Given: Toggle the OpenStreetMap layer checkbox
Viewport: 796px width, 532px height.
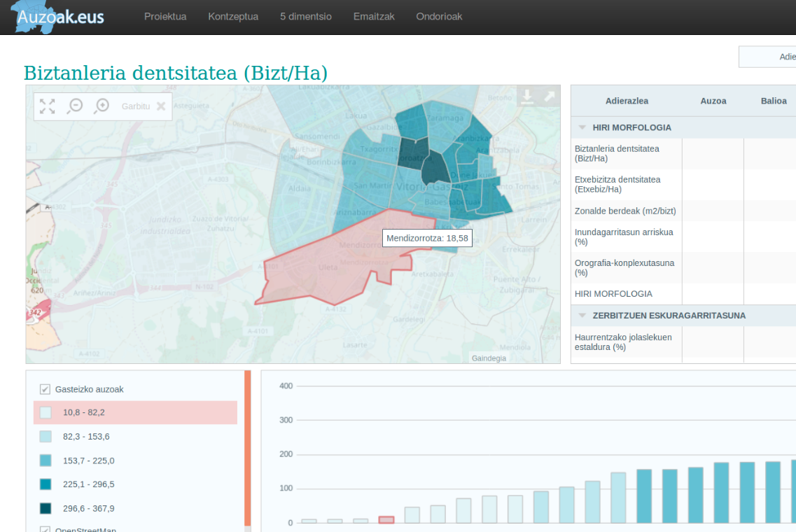Looking at the screenshot, I should coord(46,529).
